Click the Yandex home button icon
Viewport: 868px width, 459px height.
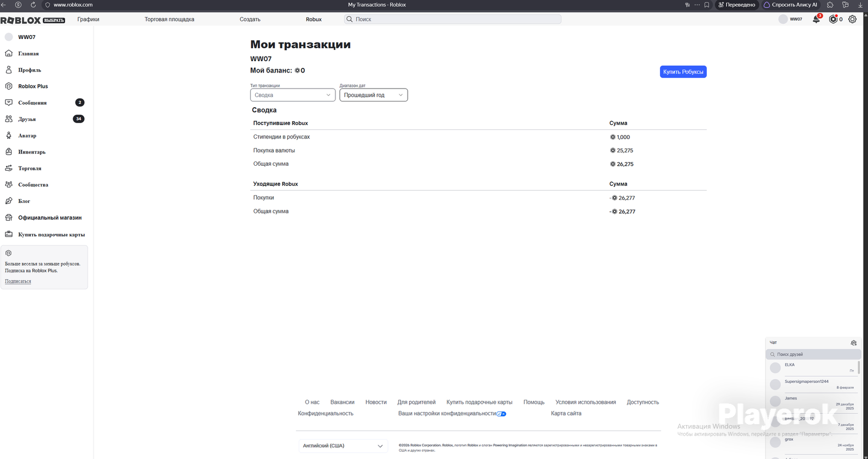click(18, 5)
